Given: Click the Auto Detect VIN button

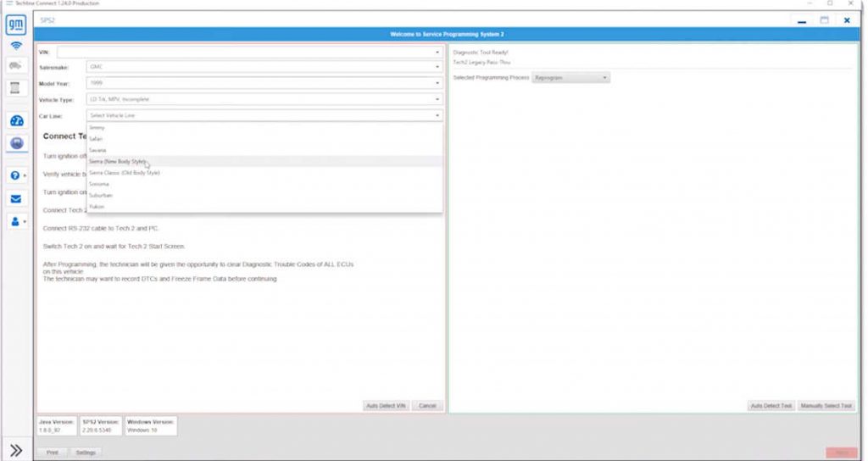Looking at the screenshot, I should point(386,406).
